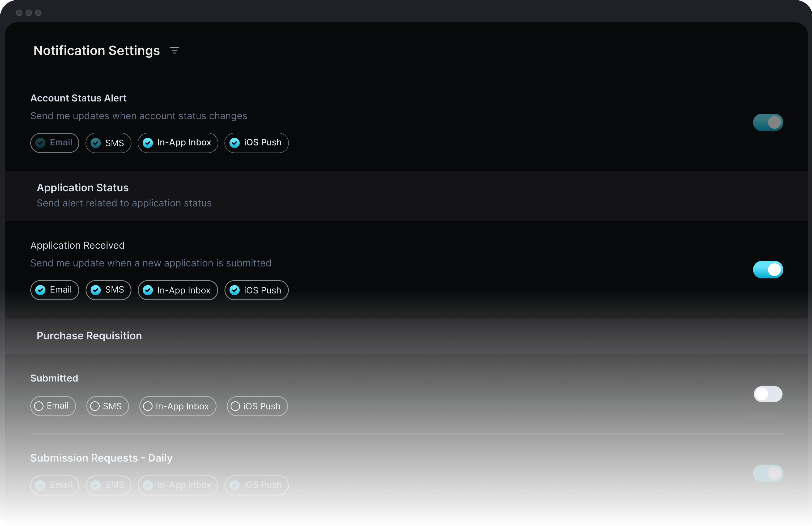This screenshot has width=812, height=526.
Task: Click the filter icon beside Notification Settings
Action: [x=174, y=50]
